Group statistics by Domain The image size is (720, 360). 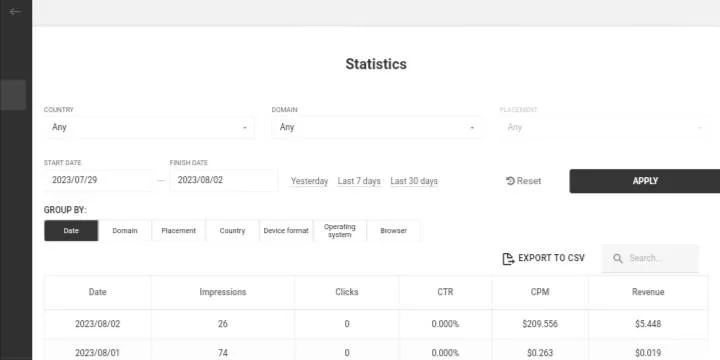click(125, 231)
